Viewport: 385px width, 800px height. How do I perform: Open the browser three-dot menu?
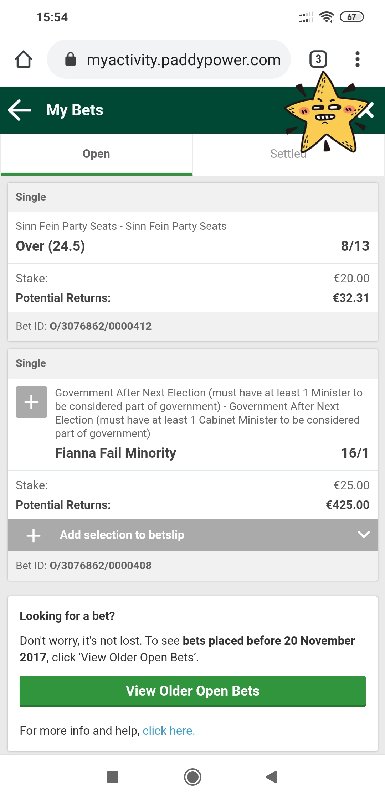coord(357,59)
